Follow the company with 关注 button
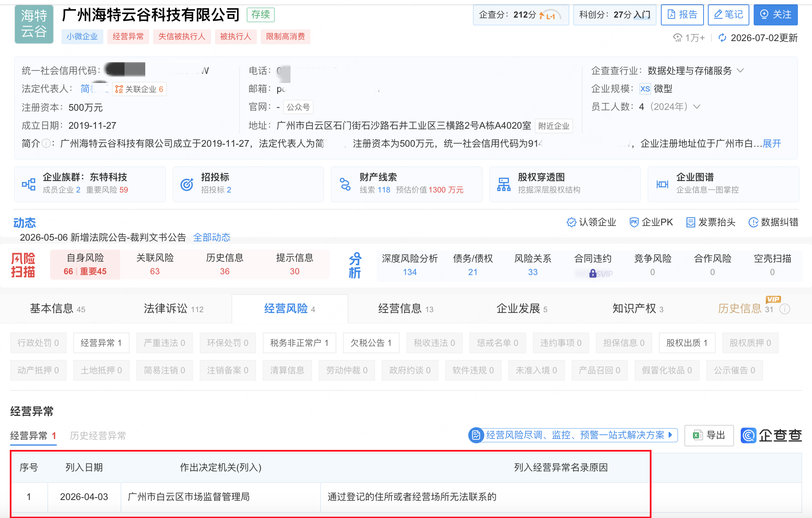The height and width of the screenshot is (518, 812). [x=776, y=15]
